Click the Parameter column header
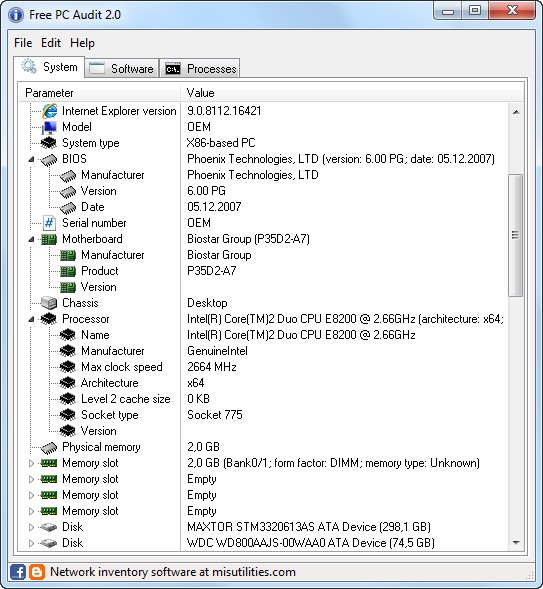 click(100, 93)
